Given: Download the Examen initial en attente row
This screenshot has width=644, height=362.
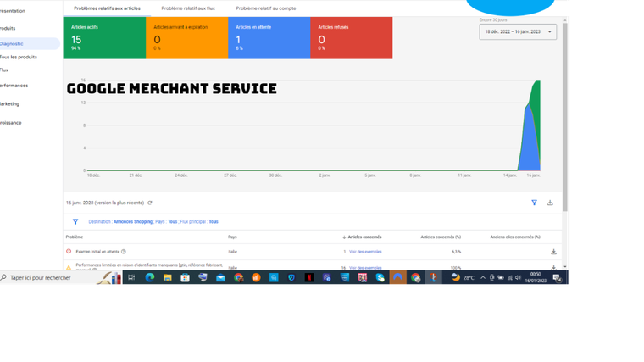Looking at the screenshot, I should [x=553, y=252].
